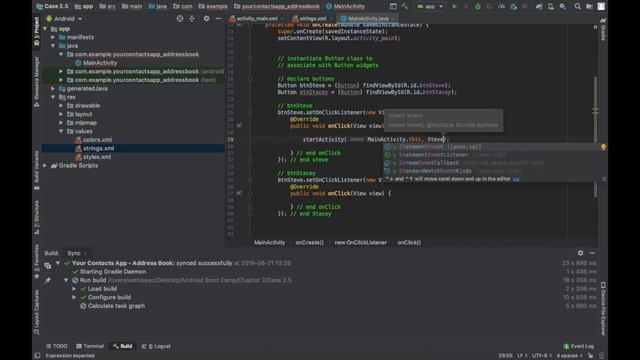Image resolution: width=640 pixels, height=360 pixels.
Task: Open the Device File Explorer side panel
Action: pos(603,309)
